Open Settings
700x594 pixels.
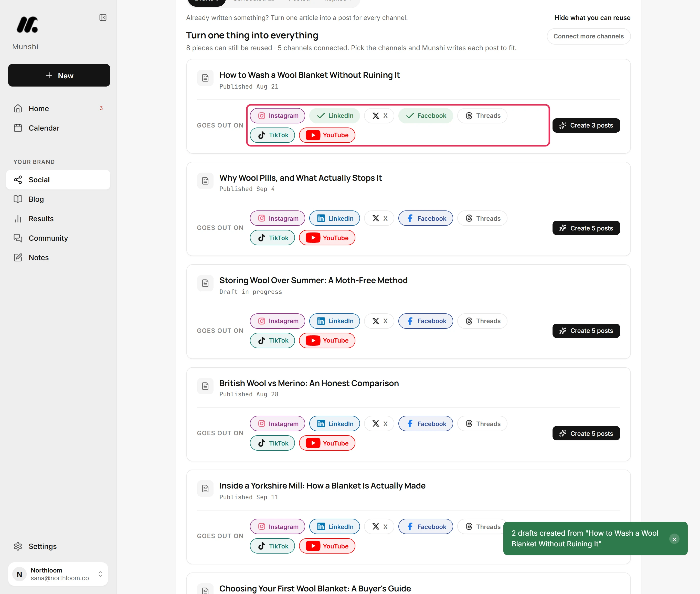tap(58, 546)
